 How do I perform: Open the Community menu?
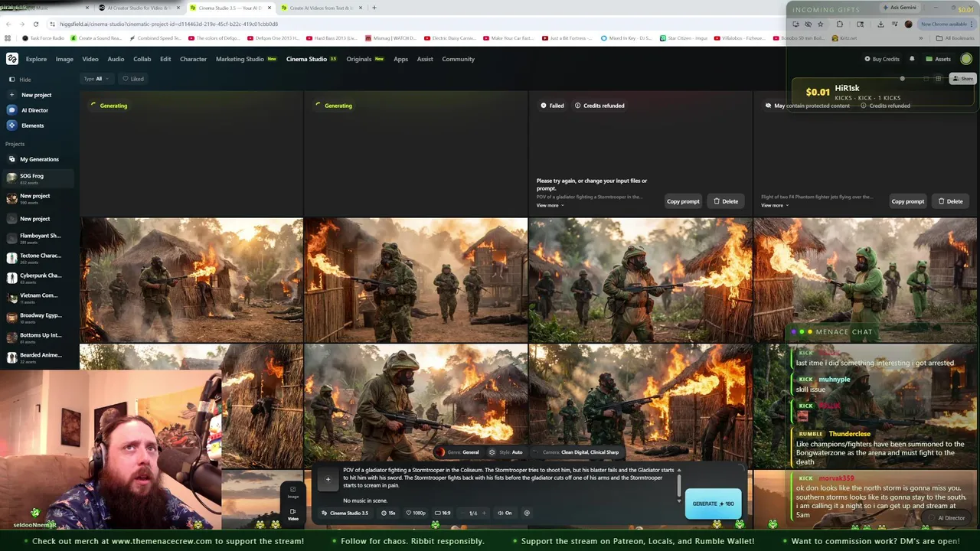[458, 59]
